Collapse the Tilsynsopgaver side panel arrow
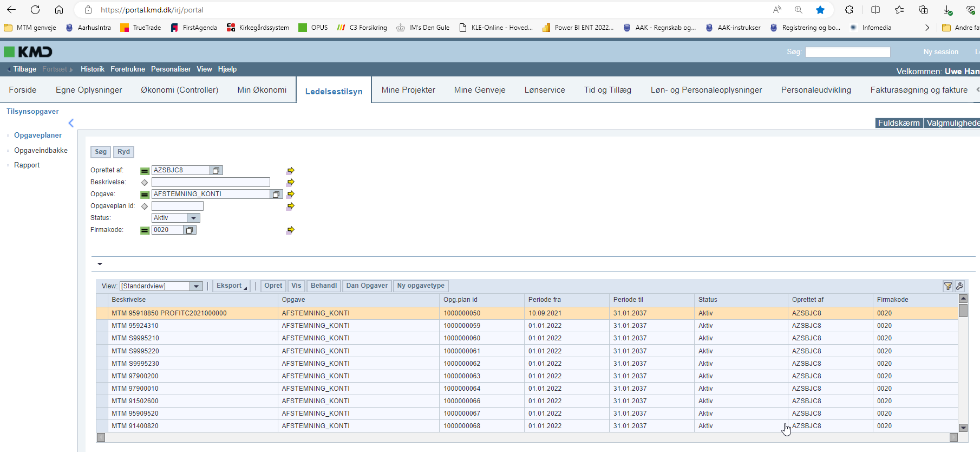This screenshot has width=980, height=452. pos(71,123)
